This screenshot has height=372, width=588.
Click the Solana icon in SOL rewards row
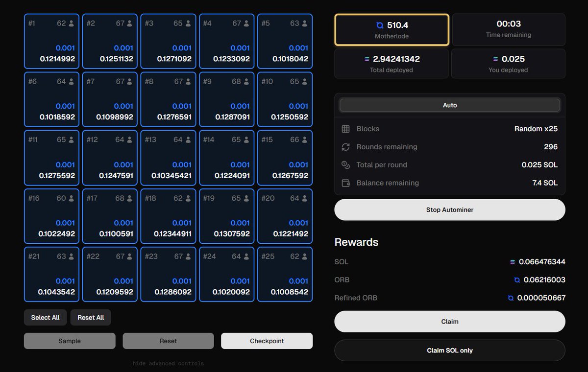(513, 262)
